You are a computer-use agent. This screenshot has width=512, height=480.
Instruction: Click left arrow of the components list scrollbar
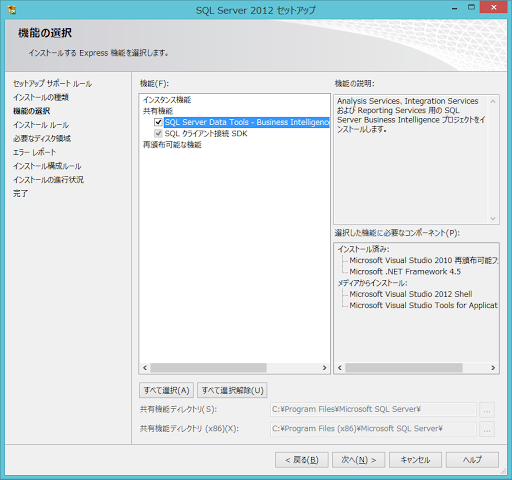[x=340, y=368]
